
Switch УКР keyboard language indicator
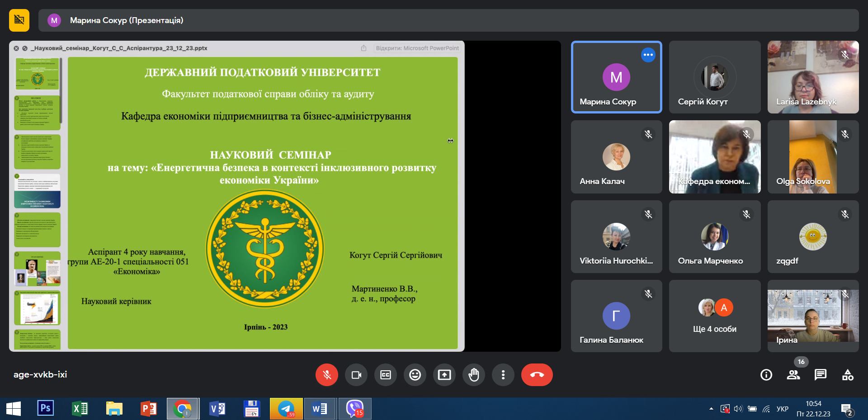782,409
